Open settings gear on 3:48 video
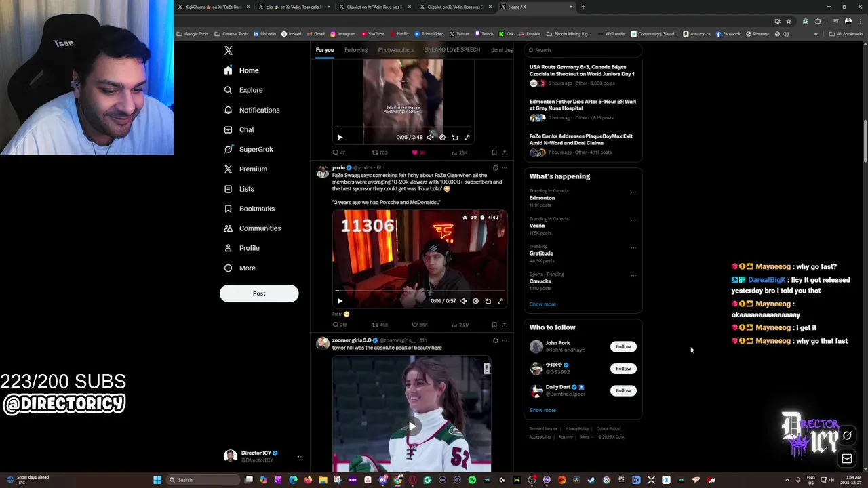The height and width of the screenshot is (488, 868). pyautogui.click(x=442, y=137)
